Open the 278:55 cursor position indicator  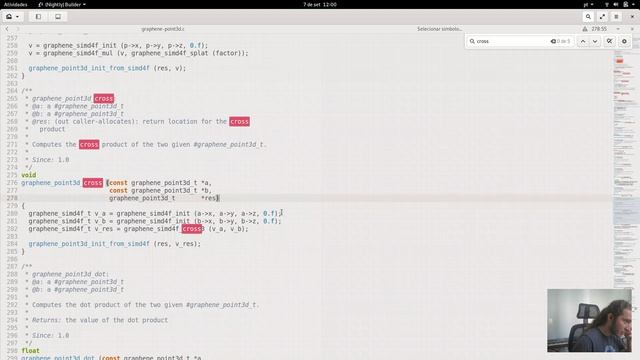coord(599,29)
